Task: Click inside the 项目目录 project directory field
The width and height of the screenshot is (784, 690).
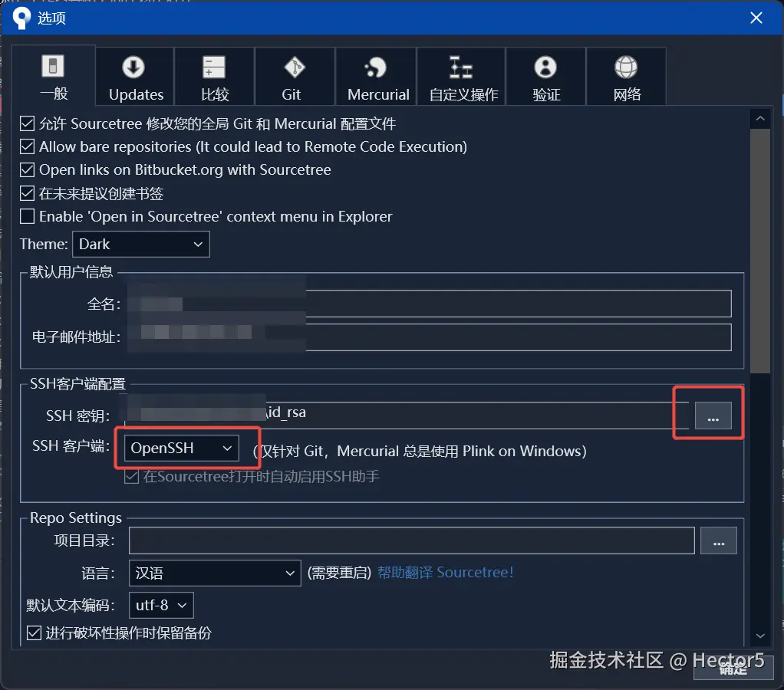Action: pyautogui.click(x=412, y=540)
